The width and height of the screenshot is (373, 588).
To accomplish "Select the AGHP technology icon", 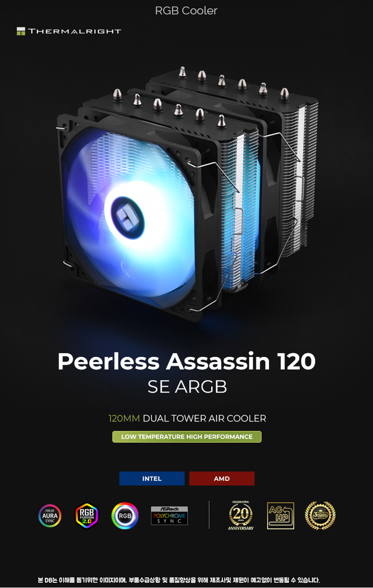I will 281,516.
